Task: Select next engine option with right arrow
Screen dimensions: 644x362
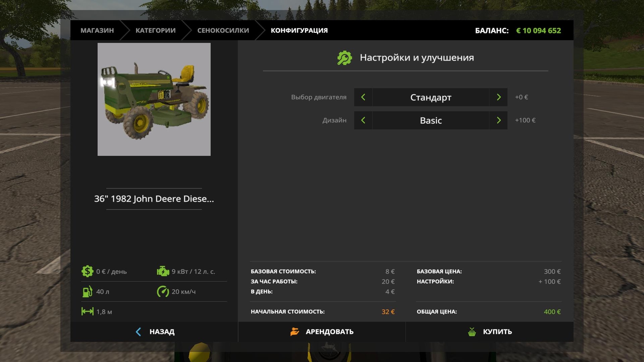Action: pos(498,97)
